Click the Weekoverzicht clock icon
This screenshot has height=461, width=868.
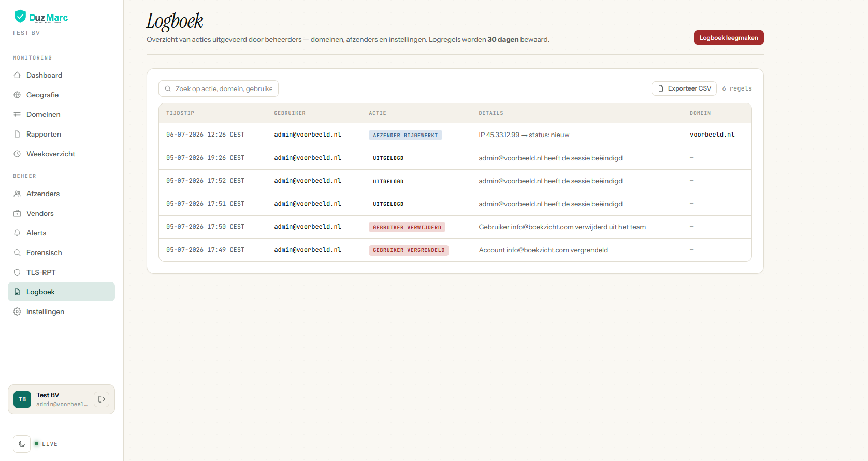[x=17, y=154]
